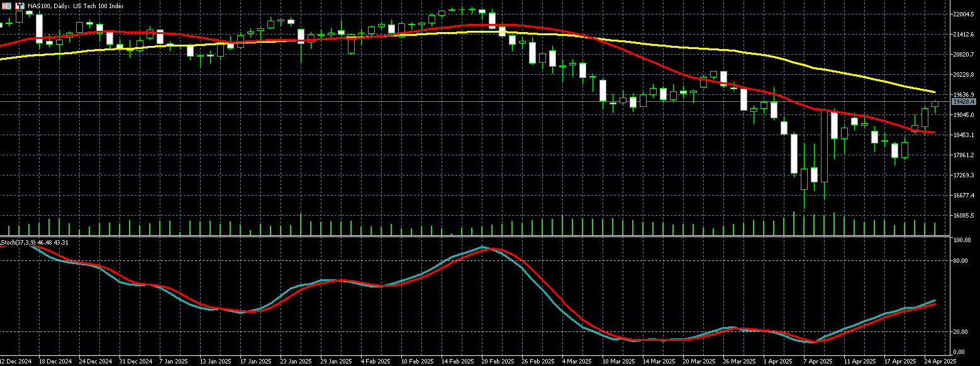Click the '23 Jan 2025' date label
980x366 pixels.
click(x=297, y=362)
